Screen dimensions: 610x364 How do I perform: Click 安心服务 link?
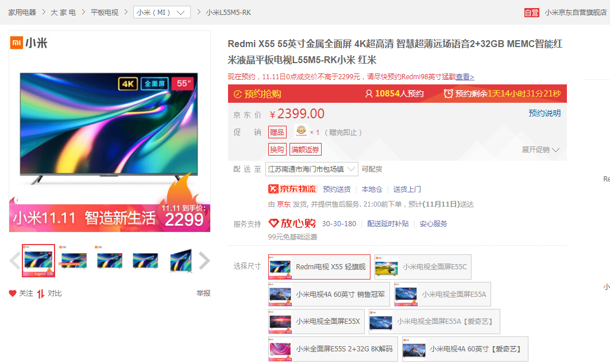[434, 223]
